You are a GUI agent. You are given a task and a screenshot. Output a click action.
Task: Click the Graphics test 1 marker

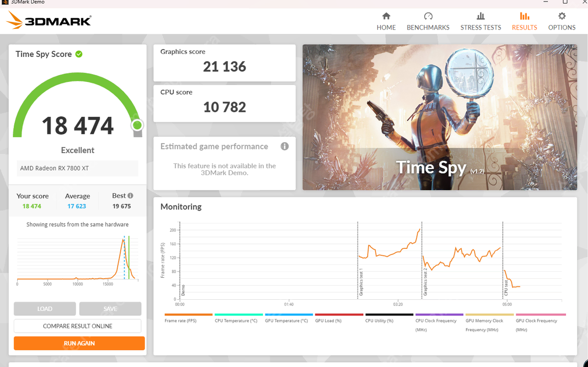point(361,282)
